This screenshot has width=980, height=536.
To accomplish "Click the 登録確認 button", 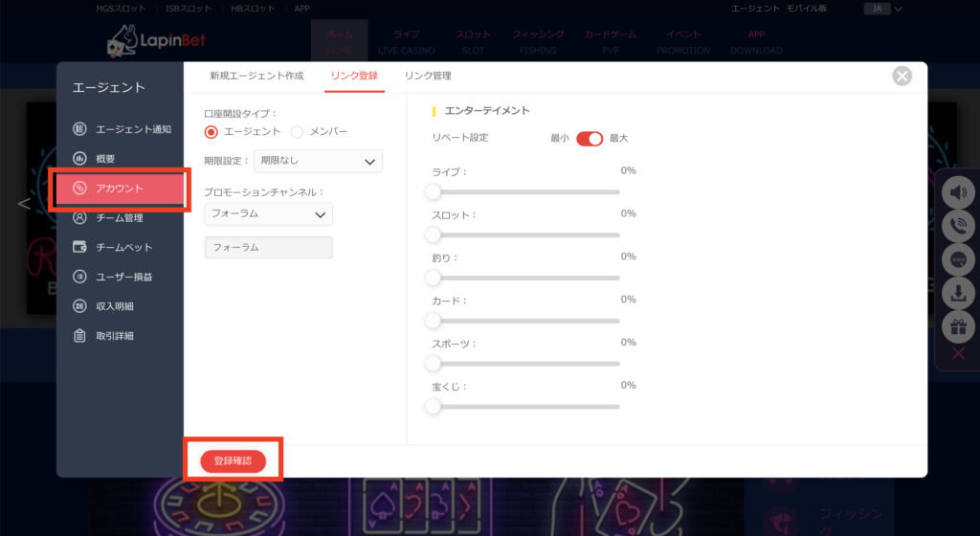I will [x=234, y=461].
